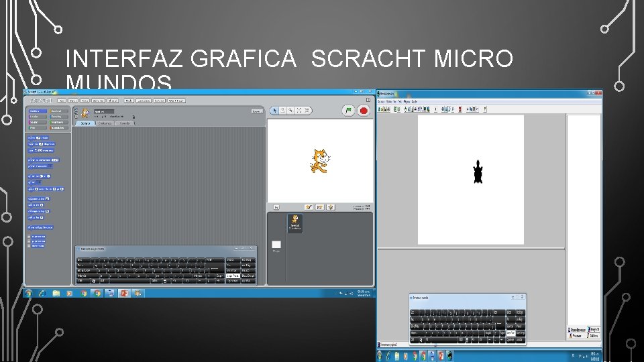Click the glide secs to x y block
The image size is (644, 362).
click(x=46, y=189)
